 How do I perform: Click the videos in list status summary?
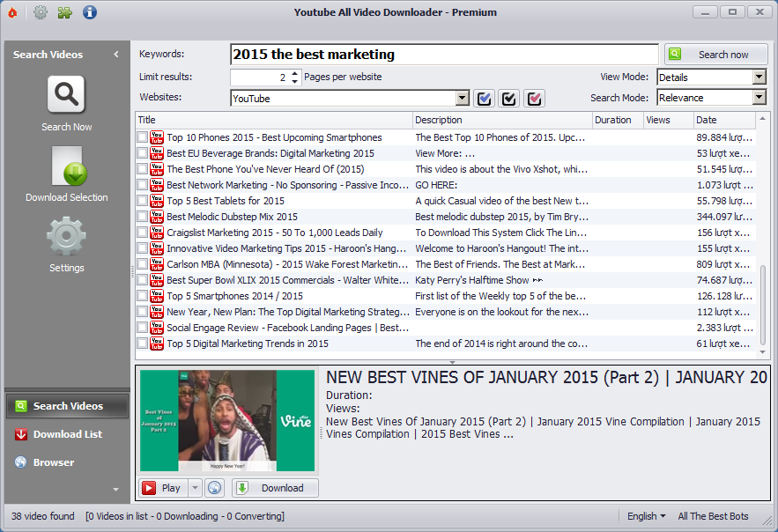click(185, 516)
